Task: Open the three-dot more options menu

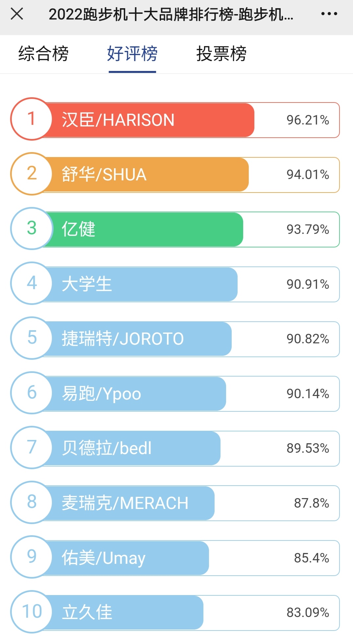Action: [329, 14]
